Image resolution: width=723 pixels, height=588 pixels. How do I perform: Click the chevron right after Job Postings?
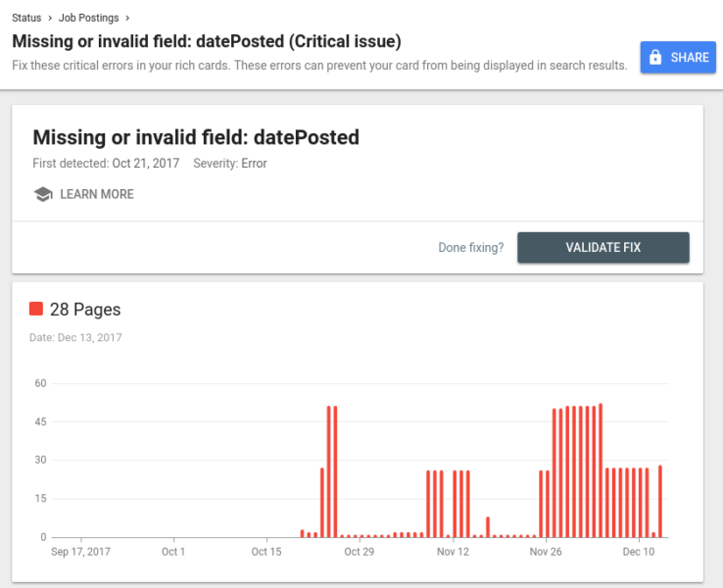click(x=126, y=18)
